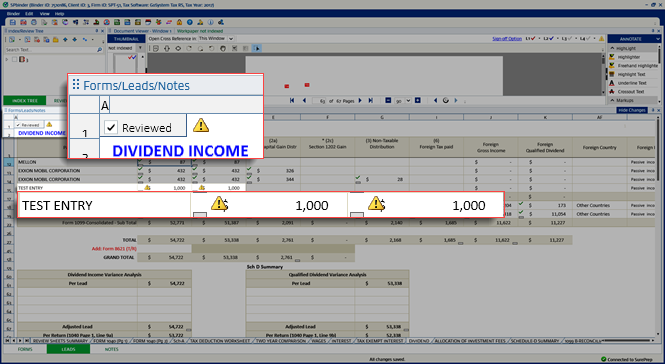Viewport: 665px width, 364px height.
Task: Switch to the INDEX TREE tab
Action: point(25,101)
